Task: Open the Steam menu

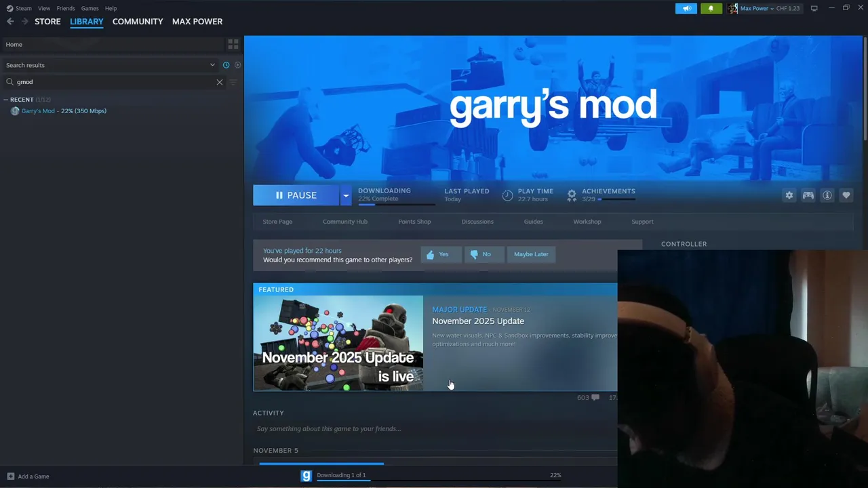Action: tap(24, 8)
